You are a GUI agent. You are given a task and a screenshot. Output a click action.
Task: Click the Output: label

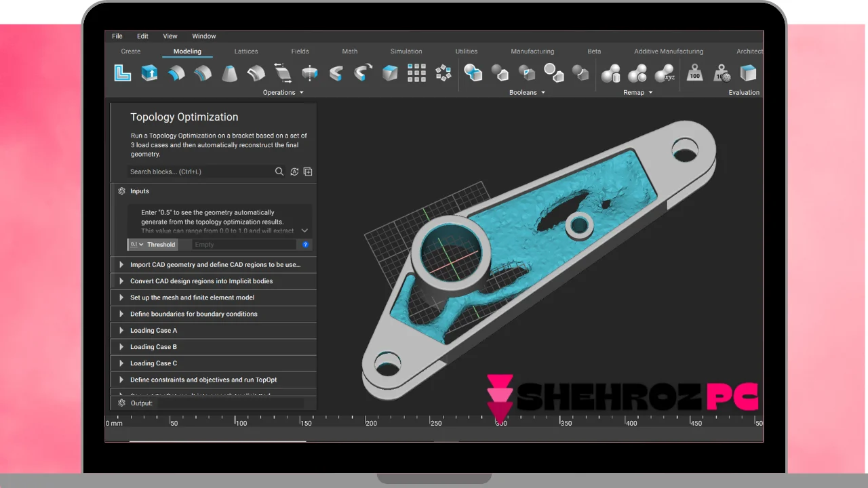(x=142, y=403)
